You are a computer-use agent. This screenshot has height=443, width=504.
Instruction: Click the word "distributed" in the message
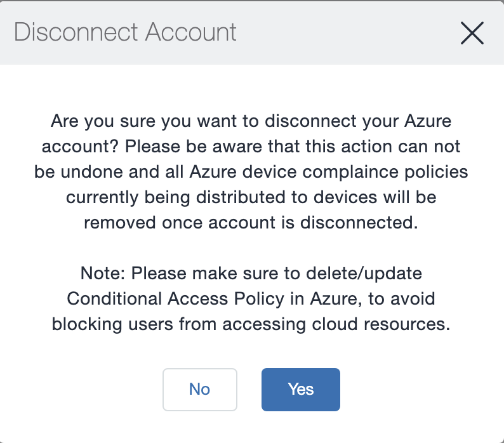click(255, 197)
